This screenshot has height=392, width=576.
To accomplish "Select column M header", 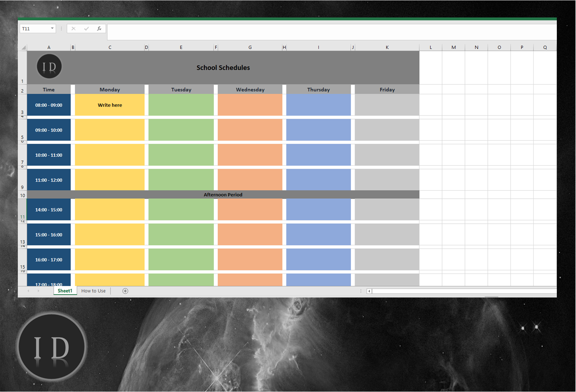I will (454, 47).
